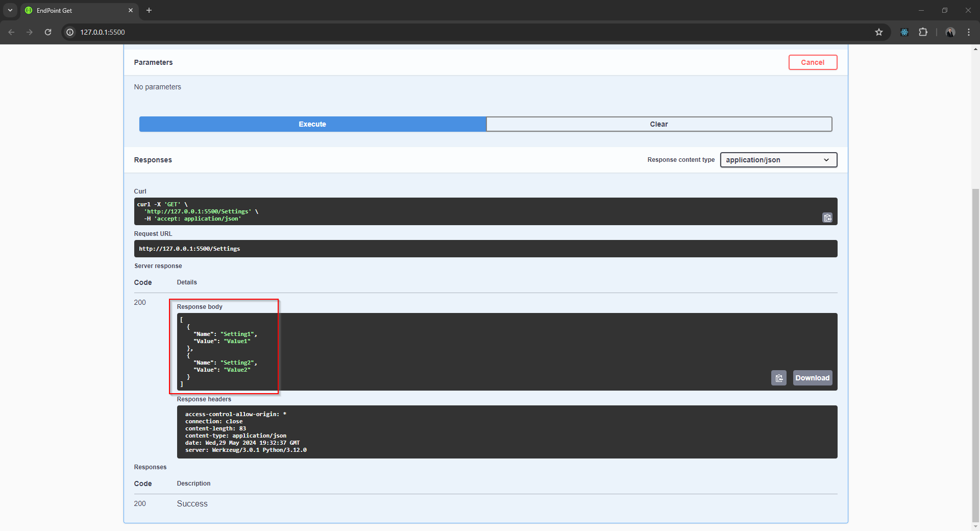Close the EndPoint Get tab

point(131,10)
